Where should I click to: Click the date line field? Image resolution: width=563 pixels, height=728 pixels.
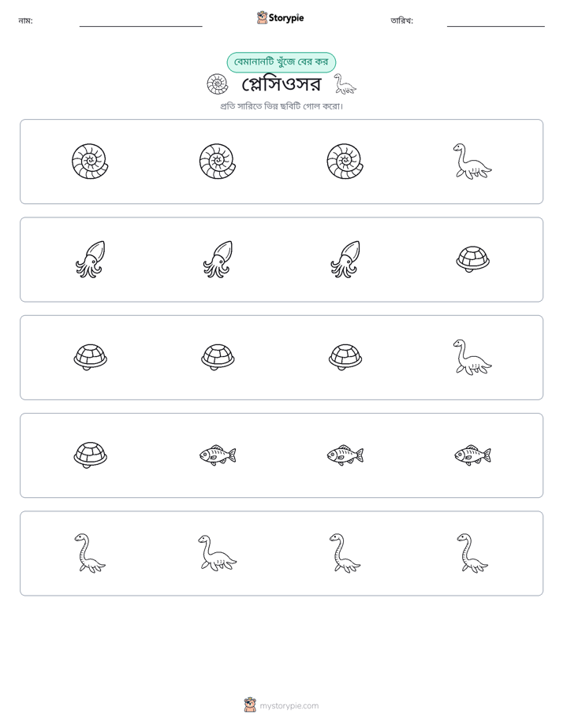(x=496, y=21)
